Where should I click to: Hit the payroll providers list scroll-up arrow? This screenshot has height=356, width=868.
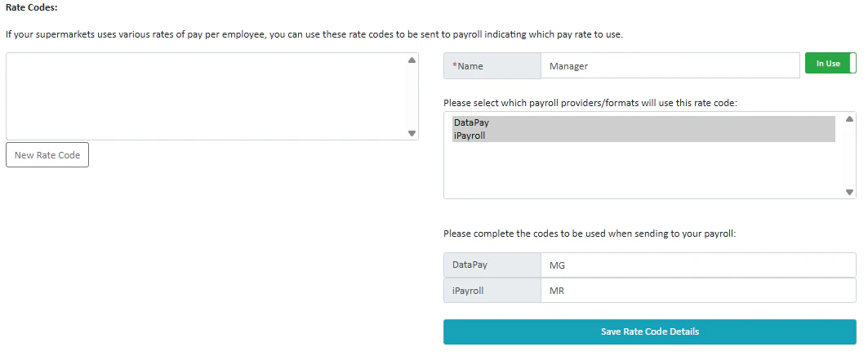coord(849,119)
